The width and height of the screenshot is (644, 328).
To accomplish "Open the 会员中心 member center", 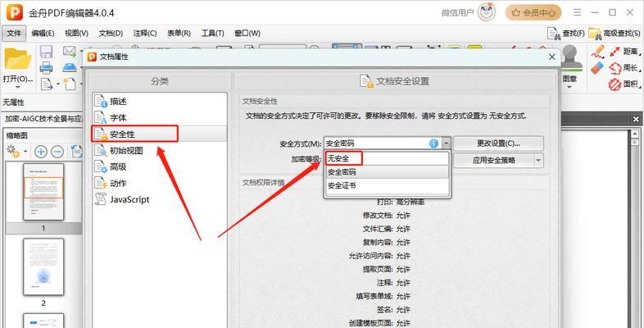I will pos(533,13).
